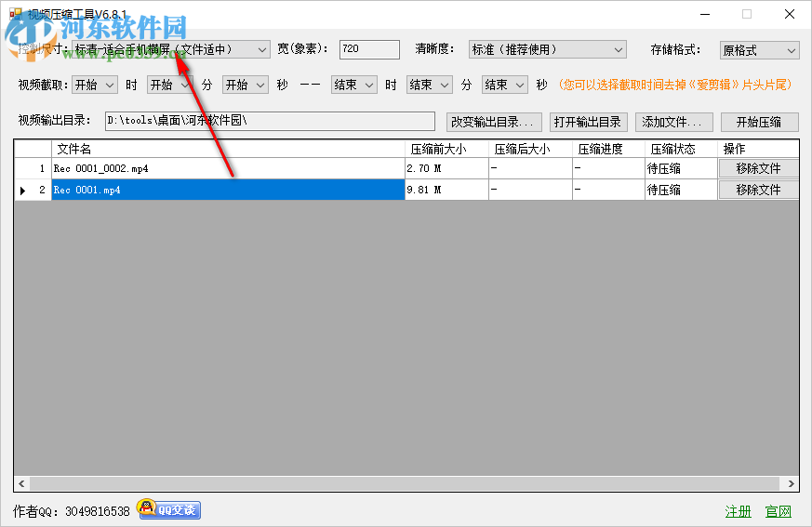Open the 注册 register link
The width and height of the screenshot is (812, 527).
click(x=738, y=511)
